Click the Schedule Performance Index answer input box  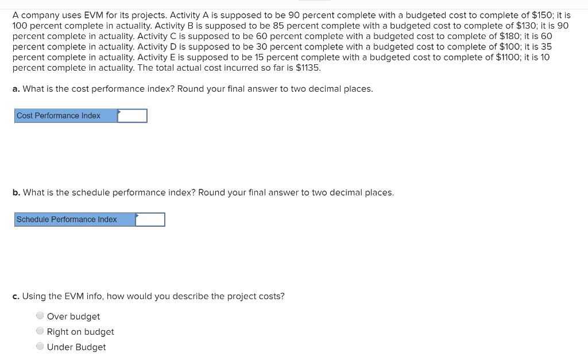coord(150,219)
